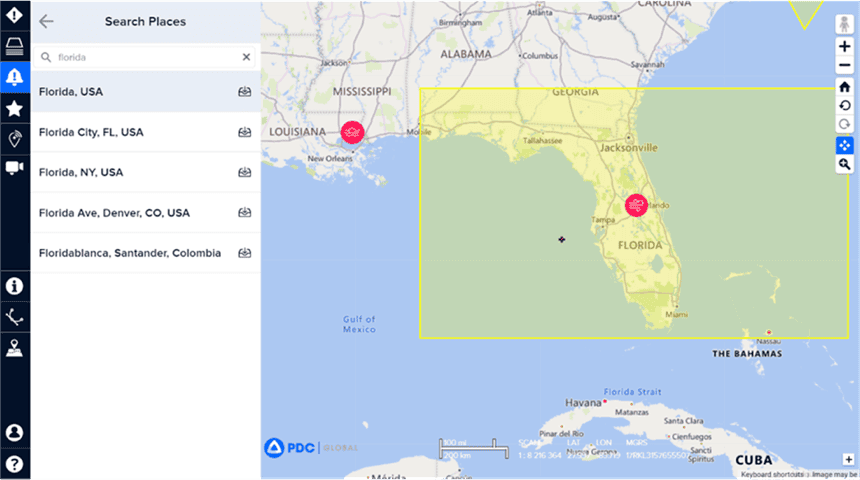The image size is (860, 480).
Task: Open Keyboard shortcuts link on map
Action: point(772,475)
